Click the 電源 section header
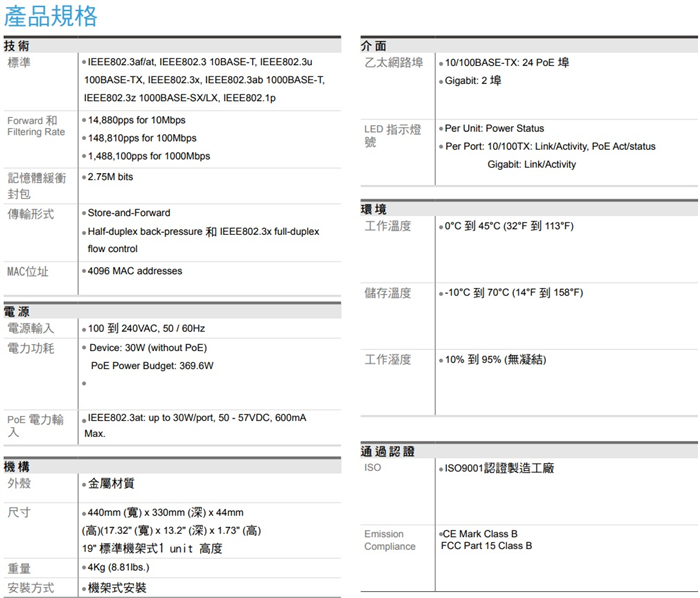Screen dimensions: 700x598 (17, 311)
